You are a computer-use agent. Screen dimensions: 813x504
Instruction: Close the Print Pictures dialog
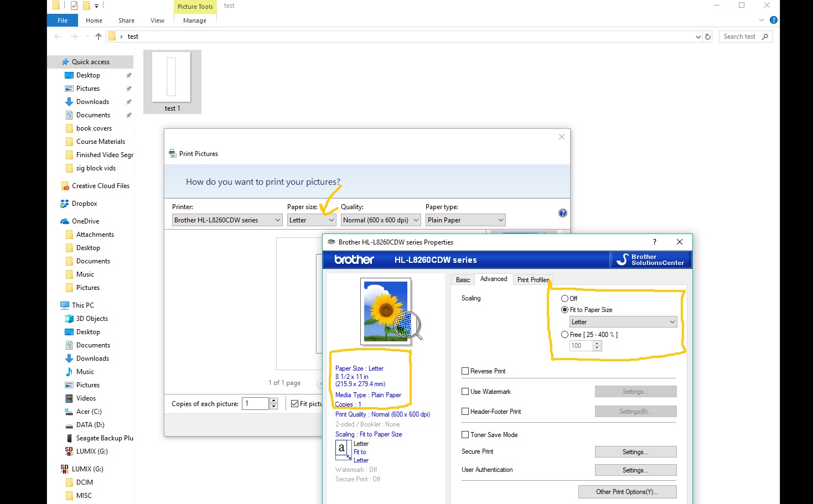[x=562, y=137]
